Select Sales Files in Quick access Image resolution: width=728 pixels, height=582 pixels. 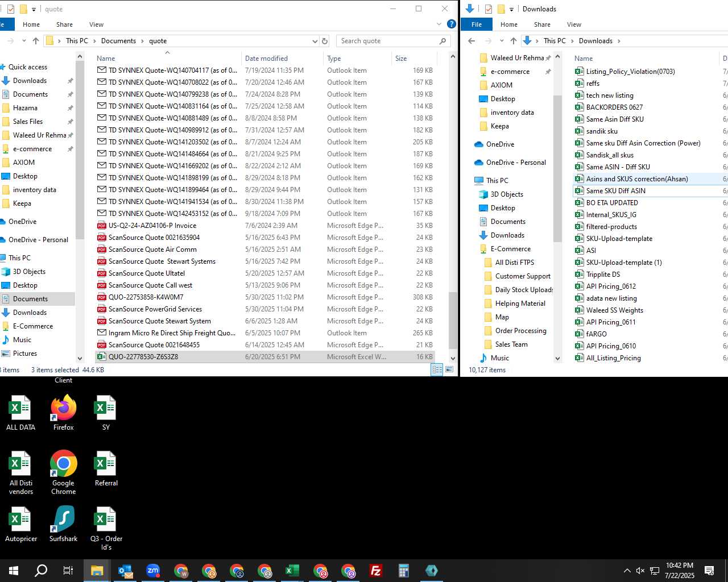point(28,122)
